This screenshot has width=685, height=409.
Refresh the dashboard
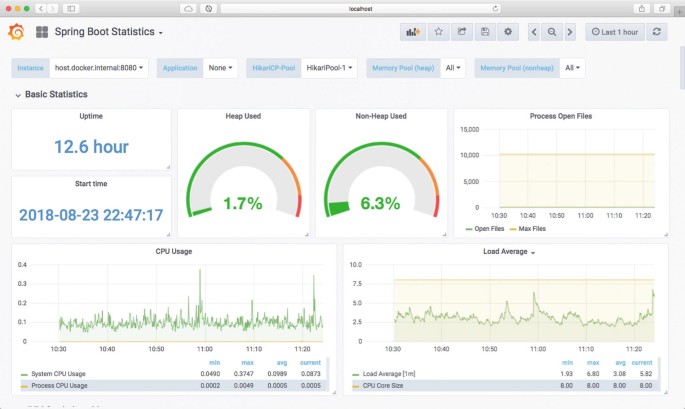click(x=657, y=32)
